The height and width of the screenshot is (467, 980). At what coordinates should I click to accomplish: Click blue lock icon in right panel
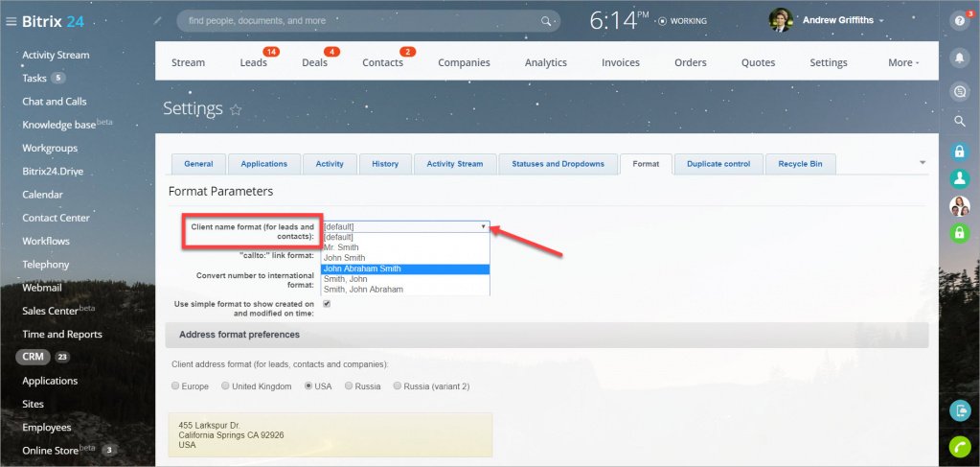point(959,151)
